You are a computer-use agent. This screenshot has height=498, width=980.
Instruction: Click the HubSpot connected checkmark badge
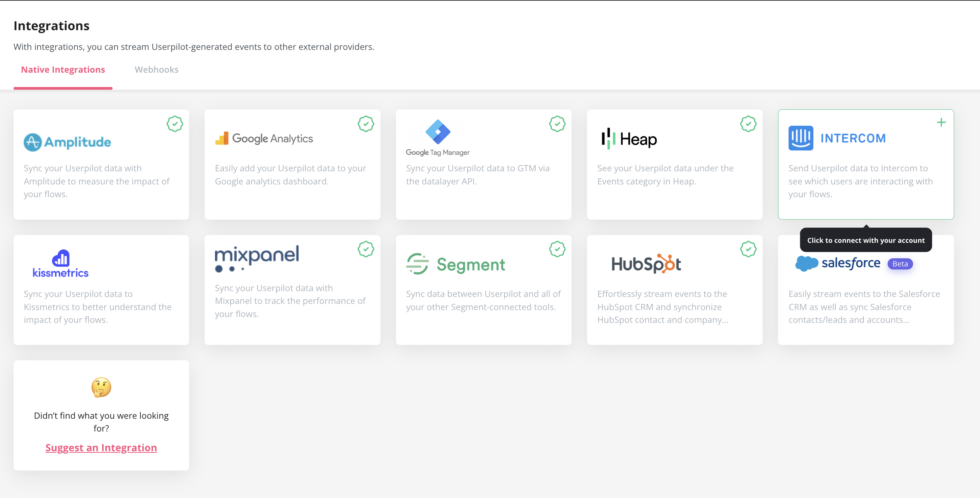(x=748, y=249)
